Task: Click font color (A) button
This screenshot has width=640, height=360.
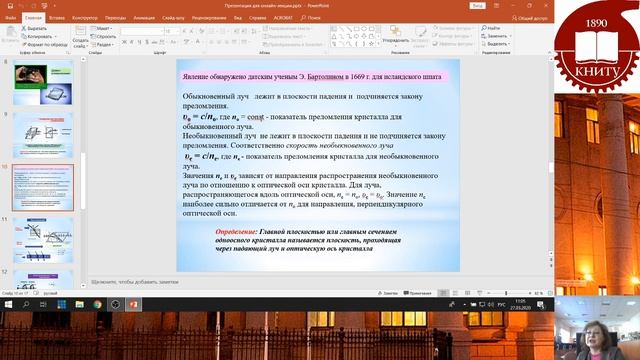Action: pyautogui.click(x=198, y=42)
